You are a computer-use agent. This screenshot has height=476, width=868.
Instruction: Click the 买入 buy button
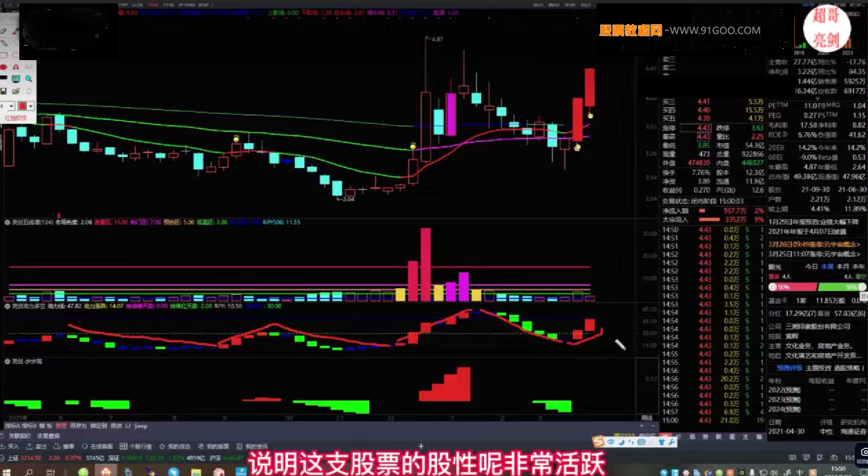click(12, 447)
